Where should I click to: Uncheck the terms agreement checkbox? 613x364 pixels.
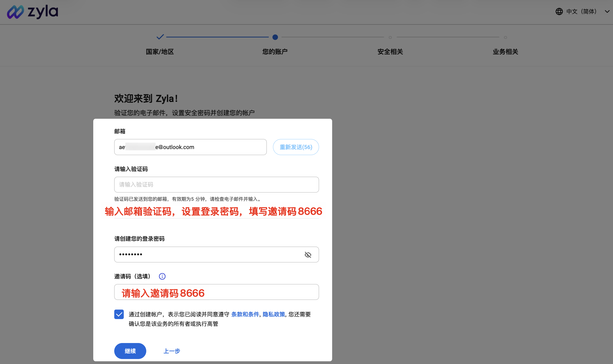tap(119, 314)
